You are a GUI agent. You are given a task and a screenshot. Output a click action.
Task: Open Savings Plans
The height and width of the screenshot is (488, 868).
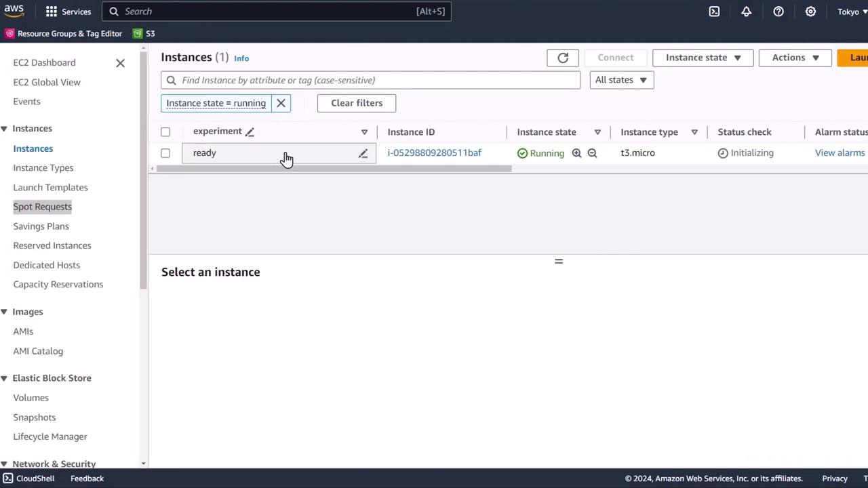pos(41,226)
